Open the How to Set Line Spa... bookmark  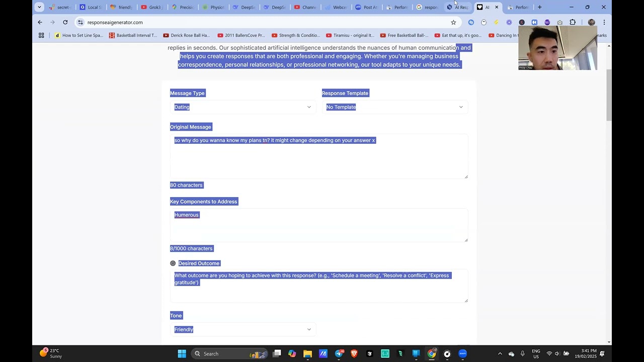tap(78, 35)
